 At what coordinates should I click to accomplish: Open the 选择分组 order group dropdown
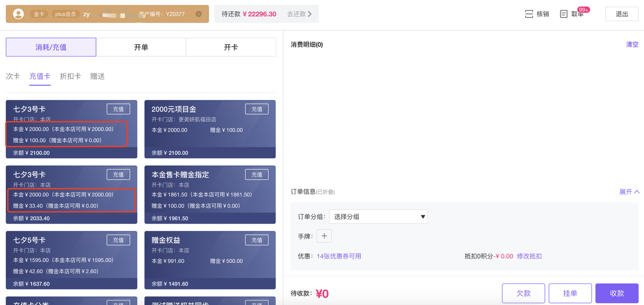tap(378, 217)
